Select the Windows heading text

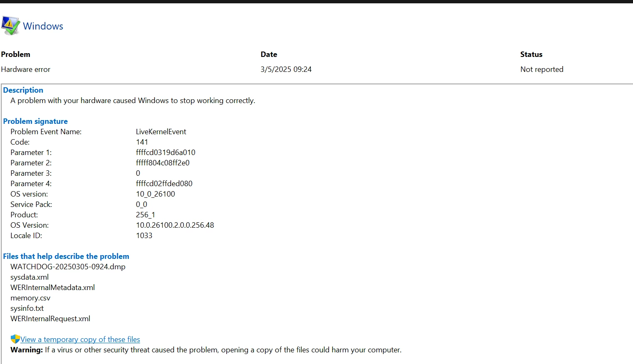click(43, 26)
